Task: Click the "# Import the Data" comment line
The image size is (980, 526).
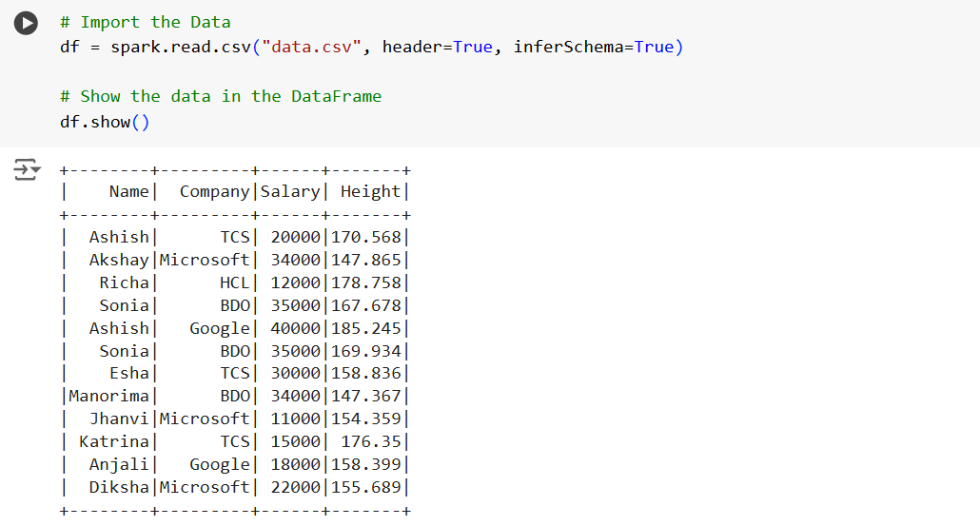Action: pyautogui.click(x=145, y=22)
